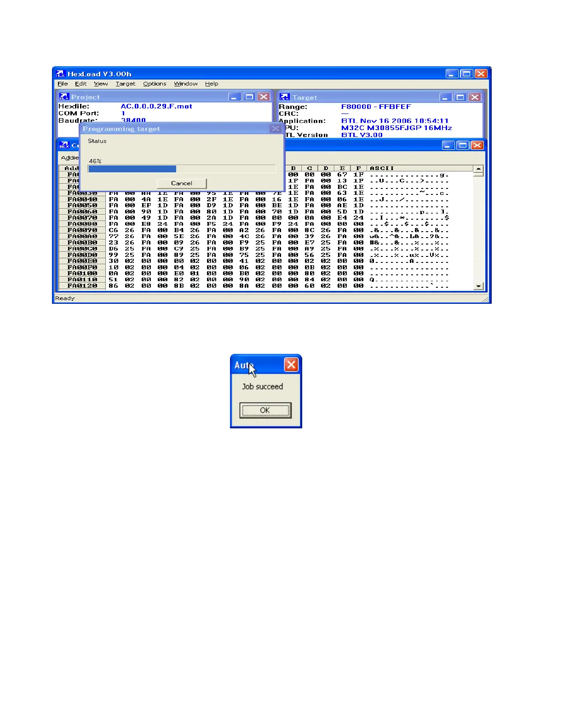The width and height of the screenshot is (563, 728).
Task: Close the HexLoad main window
Action: tap(481, 74)
